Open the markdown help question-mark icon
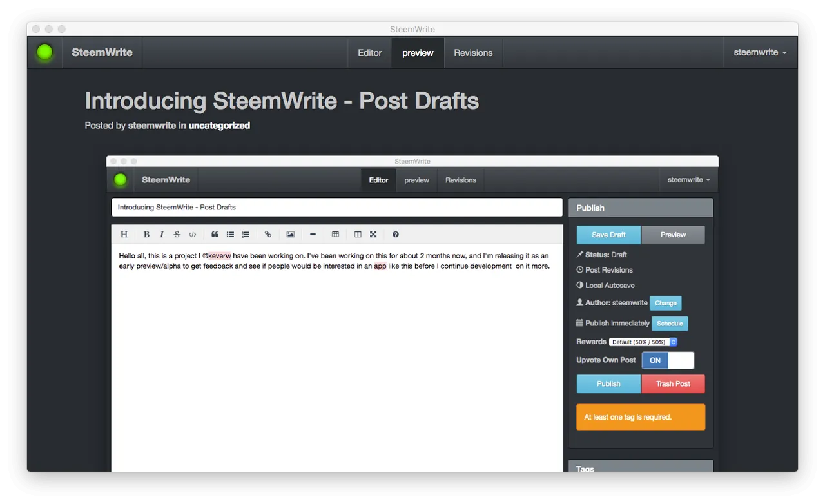 click(396, 235)
